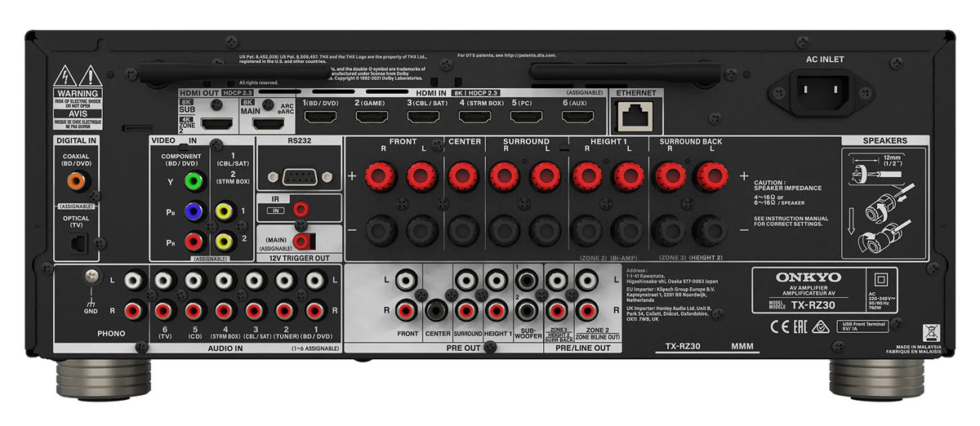Click the HEIGHT 1 L positive terminal

pyautogui.click(x=628, y=175)
